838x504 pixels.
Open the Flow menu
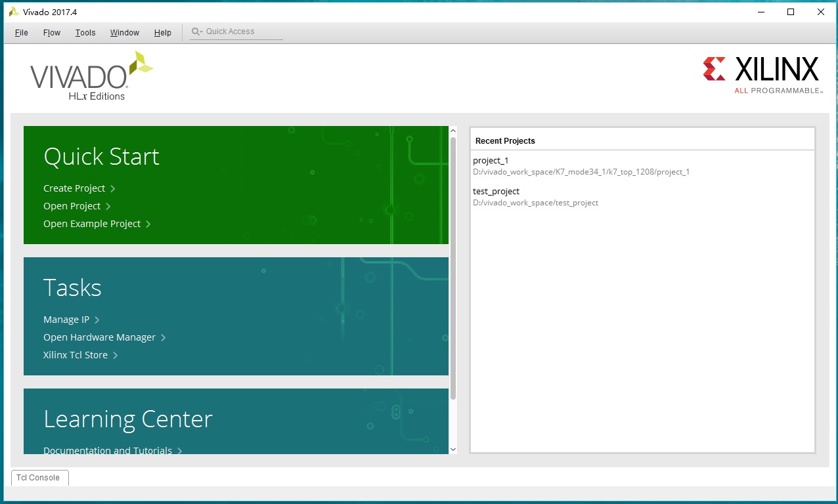52,33
